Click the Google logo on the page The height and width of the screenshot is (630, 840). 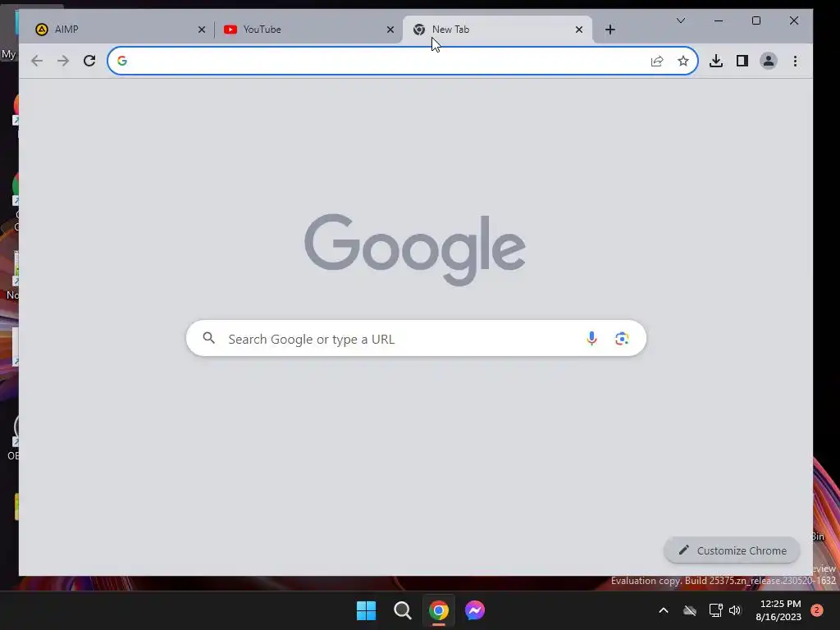[414, 249]
